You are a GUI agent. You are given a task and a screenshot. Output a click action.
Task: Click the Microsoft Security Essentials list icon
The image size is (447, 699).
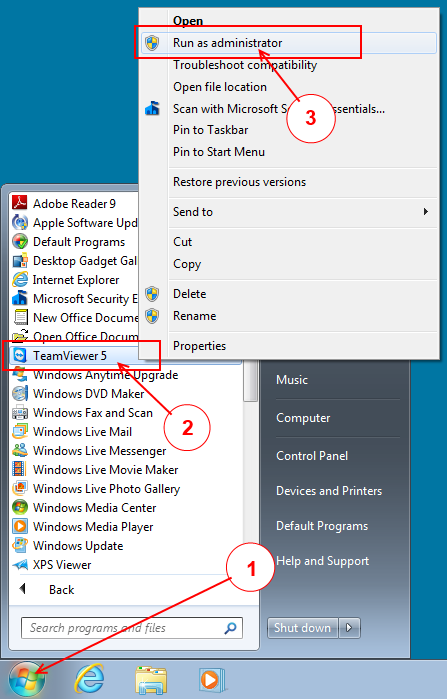20,298
